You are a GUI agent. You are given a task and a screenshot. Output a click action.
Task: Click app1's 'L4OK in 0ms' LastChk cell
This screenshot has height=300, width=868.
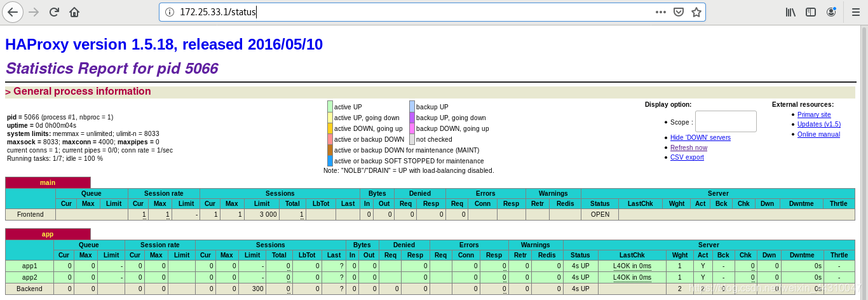pyautogui.click(x=632, y=266)
